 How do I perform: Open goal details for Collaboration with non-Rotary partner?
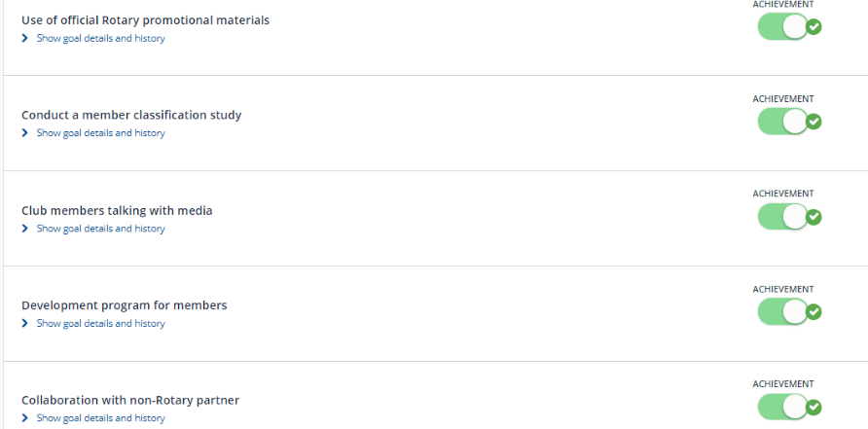[x=100, y=418]
